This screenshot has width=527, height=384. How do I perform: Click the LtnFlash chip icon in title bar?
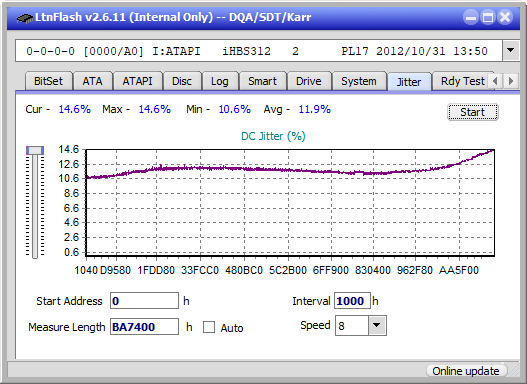click(x=24, y=17)
